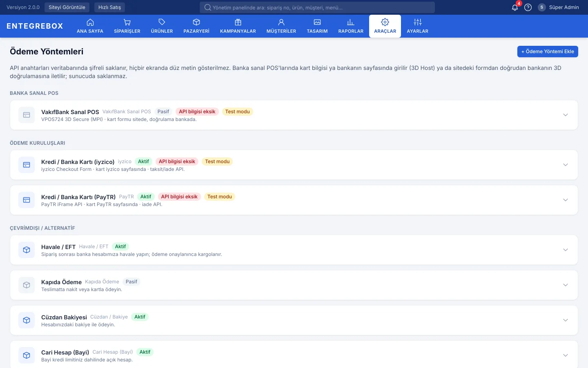Go to Ana Sayfa tab
The image size is (588, 368).
90,26
